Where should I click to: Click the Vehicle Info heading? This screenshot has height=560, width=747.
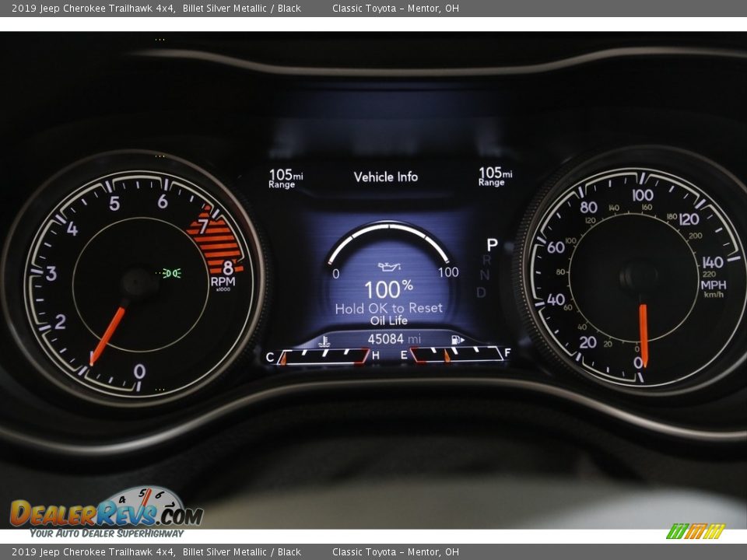click(x=386, y=177)
